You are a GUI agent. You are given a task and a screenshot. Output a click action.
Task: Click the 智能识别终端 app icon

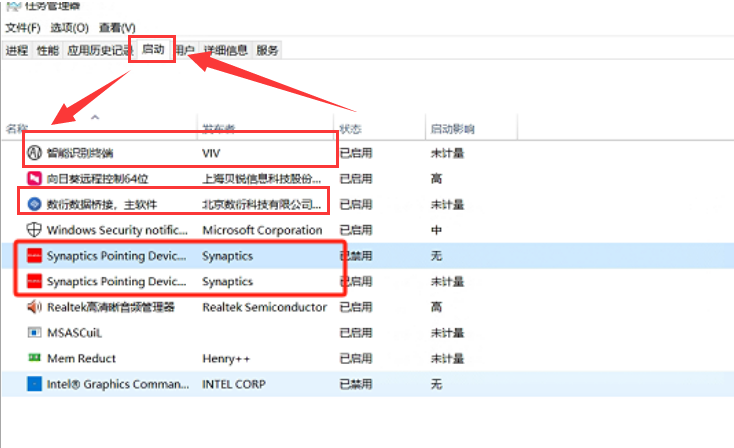pyautogui.click(x=34, y=153)
